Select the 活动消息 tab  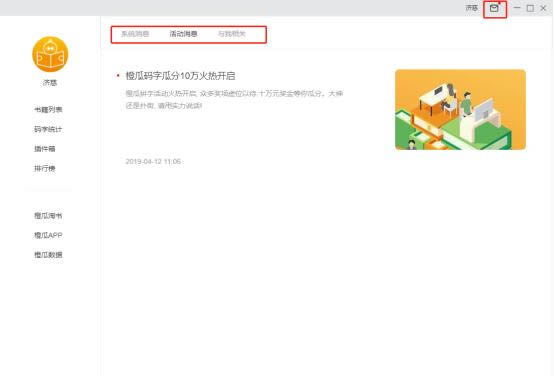pos(183,34)
